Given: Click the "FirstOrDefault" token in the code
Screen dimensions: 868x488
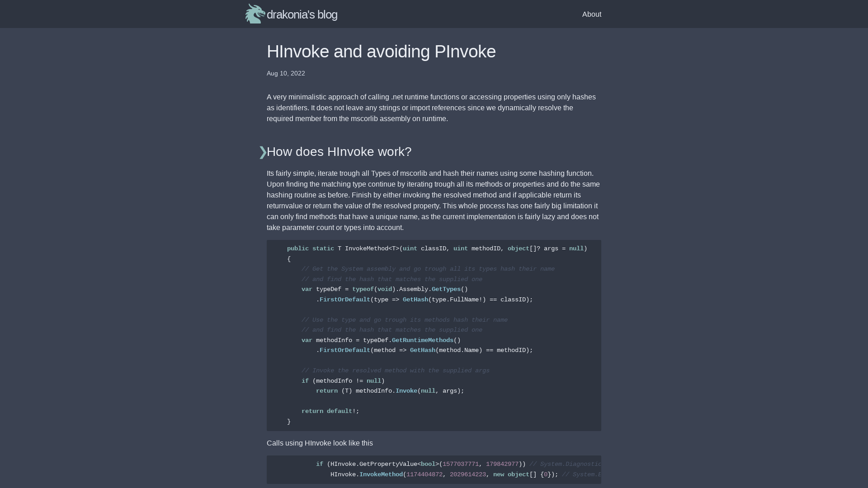Looking at the screenshot, I should pos(344,299).
